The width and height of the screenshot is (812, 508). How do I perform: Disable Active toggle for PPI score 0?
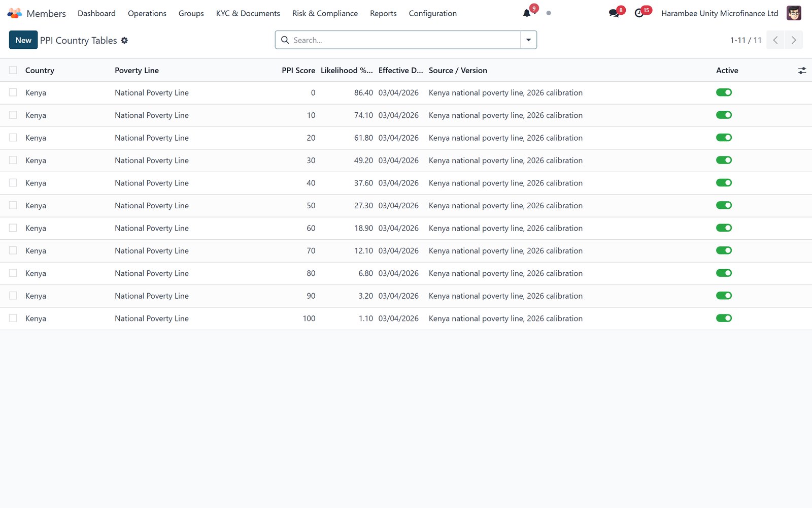click(724, 92)
